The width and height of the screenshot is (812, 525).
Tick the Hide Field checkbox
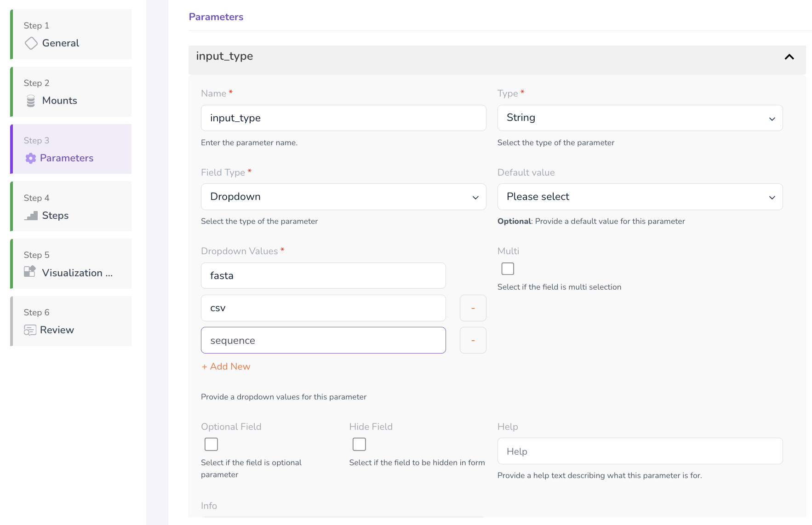click(359, 444)
